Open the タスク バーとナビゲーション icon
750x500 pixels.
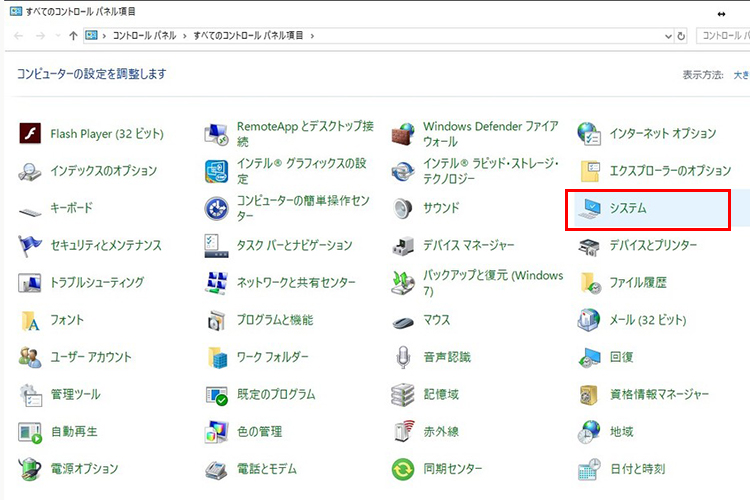pos(216,245)
